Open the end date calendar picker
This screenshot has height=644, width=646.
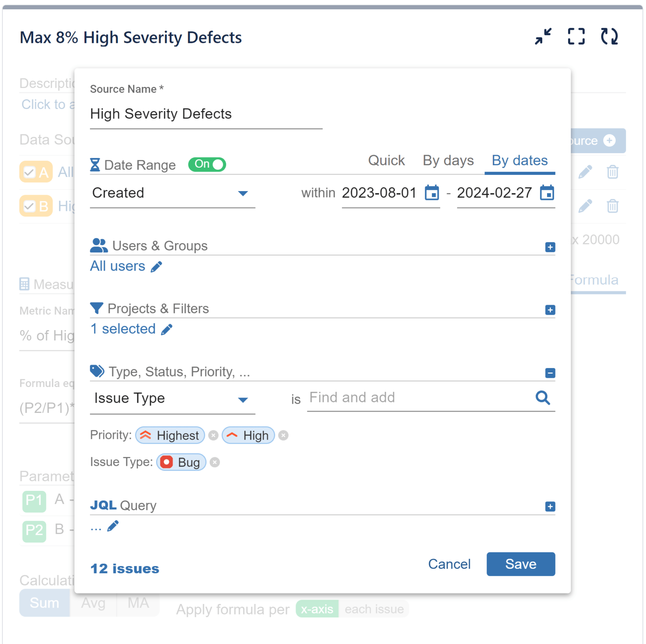tap(547, 193)
